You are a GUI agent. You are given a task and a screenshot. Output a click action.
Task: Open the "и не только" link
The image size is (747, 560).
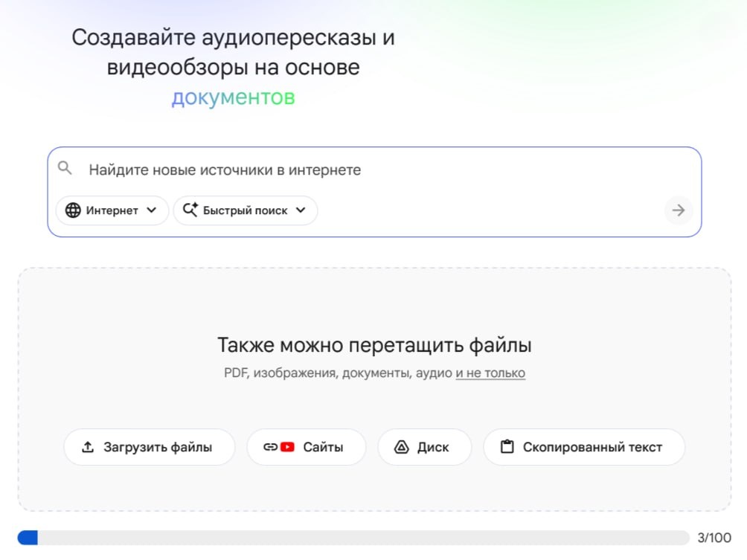click(x=490, y=372)
